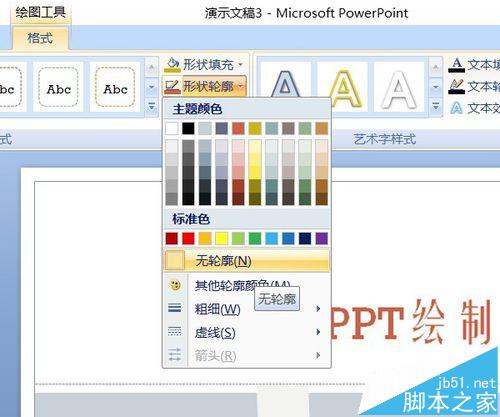Pick the dark navy standard color swatch
This screenshot has width=500, height=417.
[305, 239]
